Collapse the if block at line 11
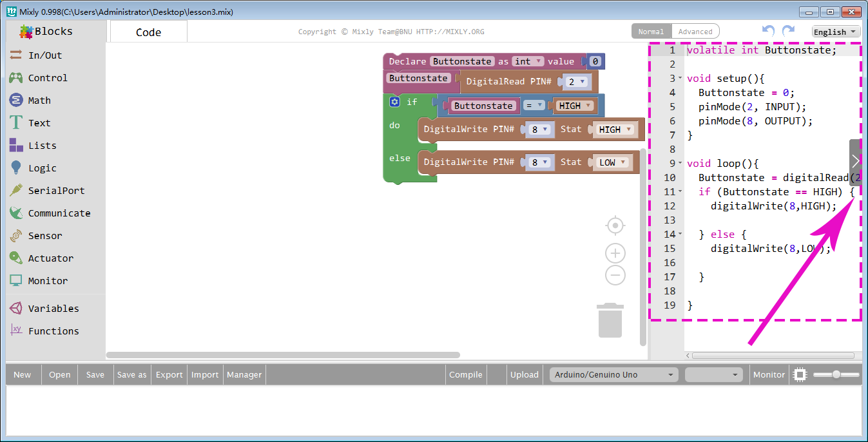 point(680,191)
